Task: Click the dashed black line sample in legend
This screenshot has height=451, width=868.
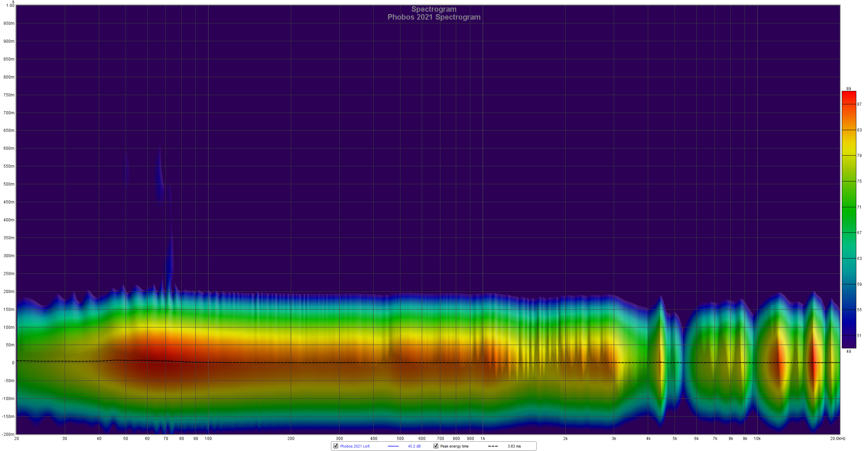Action: tap(493, 446)
